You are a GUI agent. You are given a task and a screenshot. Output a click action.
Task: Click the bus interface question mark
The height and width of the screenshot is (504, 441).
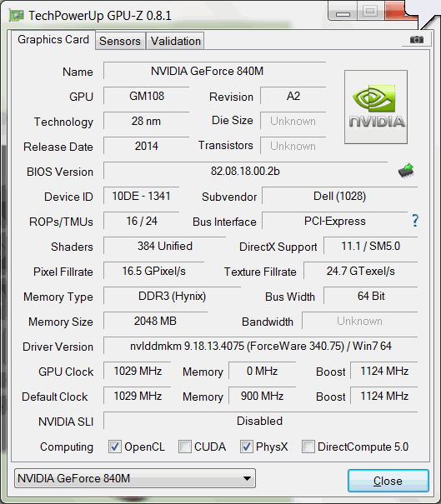[x=415, y=221]
